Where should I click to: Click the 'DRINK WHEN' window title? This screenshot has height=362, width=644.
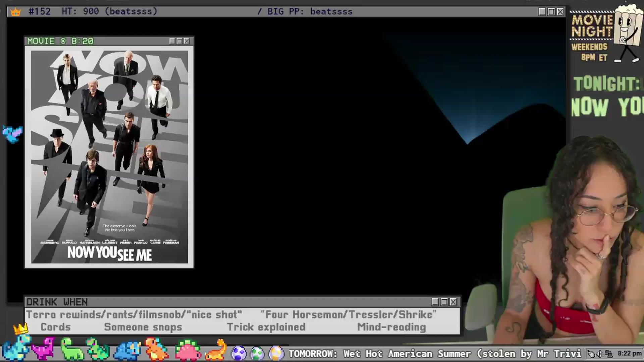tap(57, 302)
